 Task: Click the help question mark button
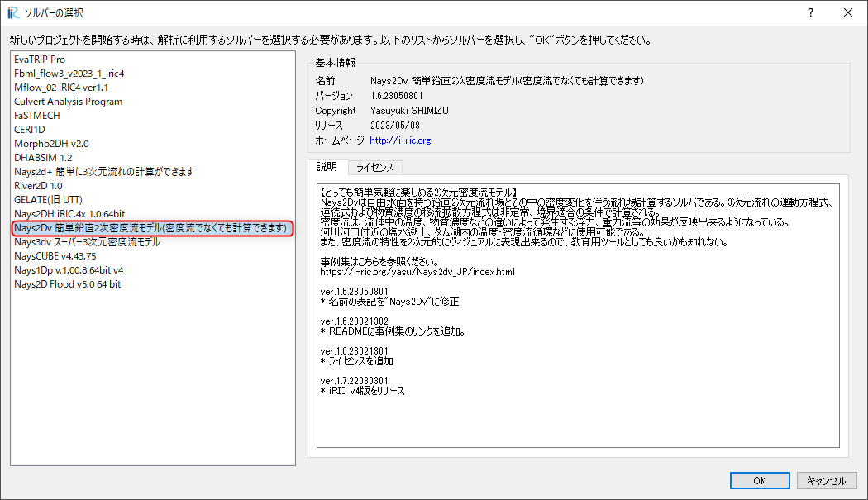pos(811,12)
